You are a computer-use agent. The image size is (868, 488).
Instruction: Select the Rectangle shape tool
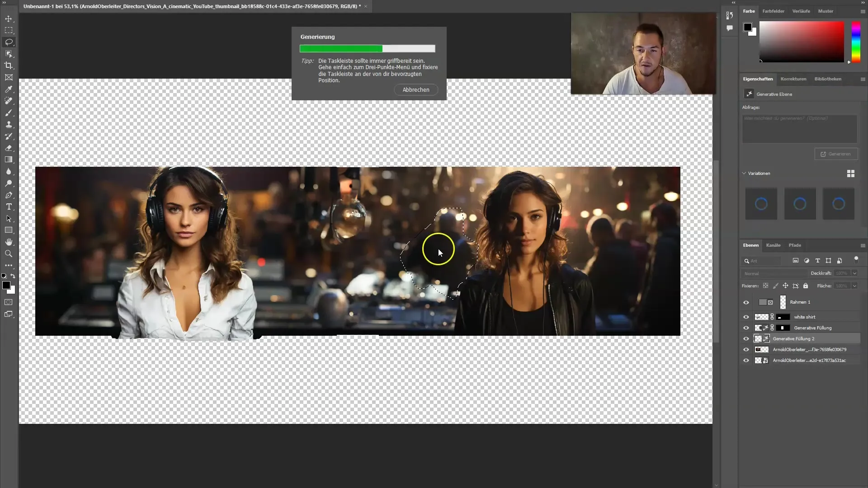tap(9, 230)
